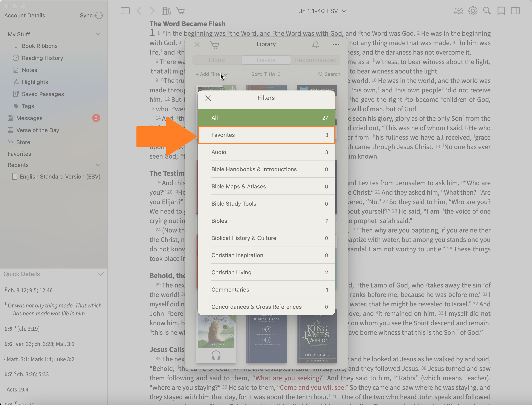The width and height of the screenshot is (532, 405).
Task: Collapse the Quick Details panel
Action: (x=101, y=274)
